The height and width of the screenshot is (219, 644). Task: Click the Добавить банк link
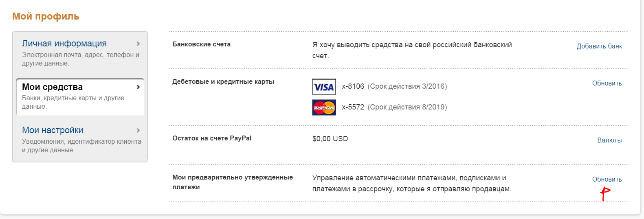pyautogui.click(x=599, y=46)
